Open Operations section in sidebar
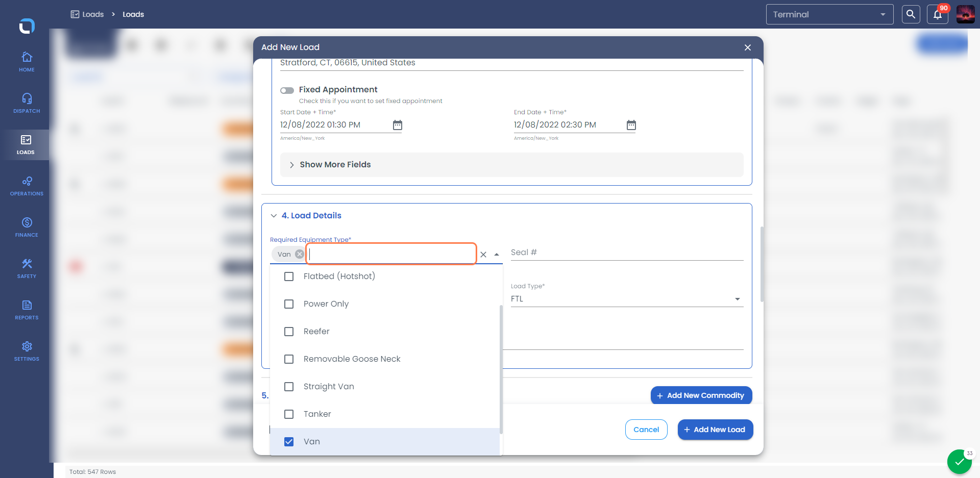This screenshot has height=478, width=980. [27, 186]
